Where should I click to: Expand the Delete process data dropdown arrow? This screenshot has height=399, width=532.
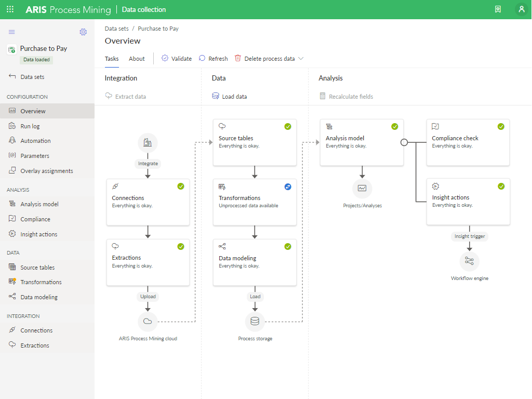(301, 58)
